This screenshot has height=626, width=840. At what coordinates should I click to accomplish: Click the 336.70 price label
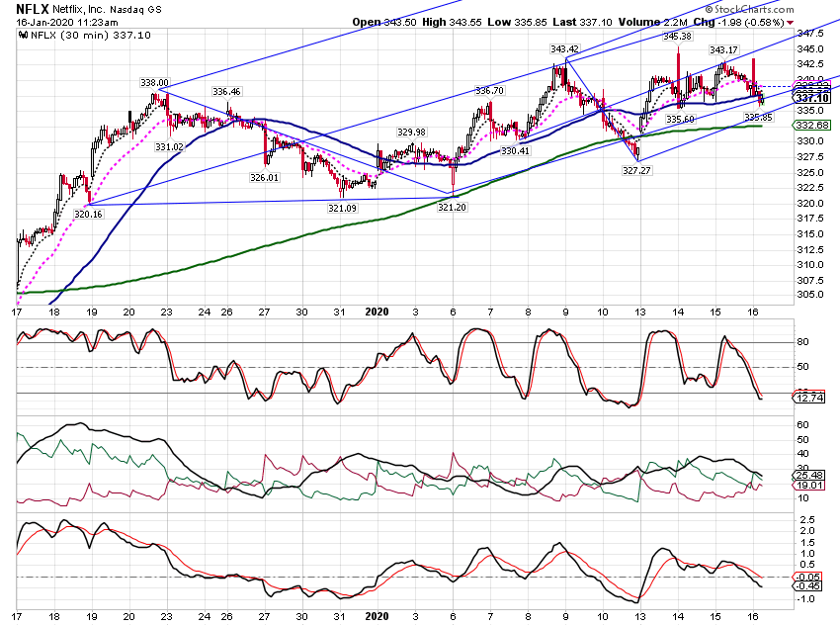pyautogui.click(x=489, y=91)
